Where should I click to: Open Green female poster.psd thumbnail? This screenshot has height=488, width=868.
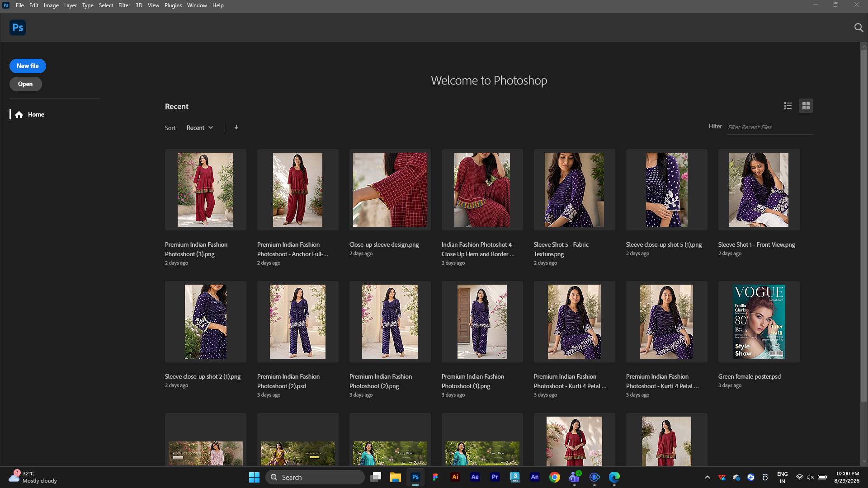(x=759, y=322)
